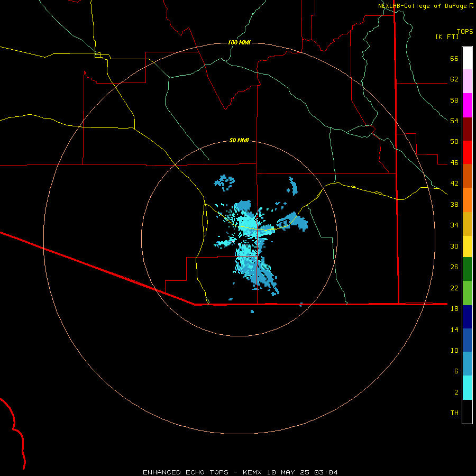The image size is (476, 476).
Task: Click the medium blue legend swatch near 10
Action: 467,340
